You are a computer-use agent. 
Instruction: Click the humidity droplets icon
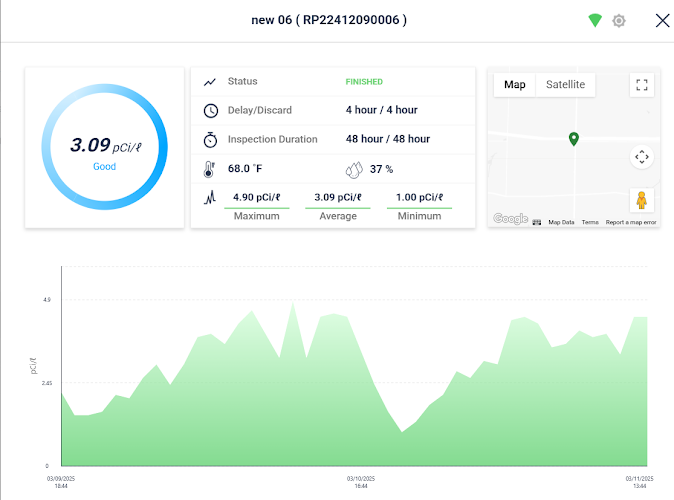point(355,168)
